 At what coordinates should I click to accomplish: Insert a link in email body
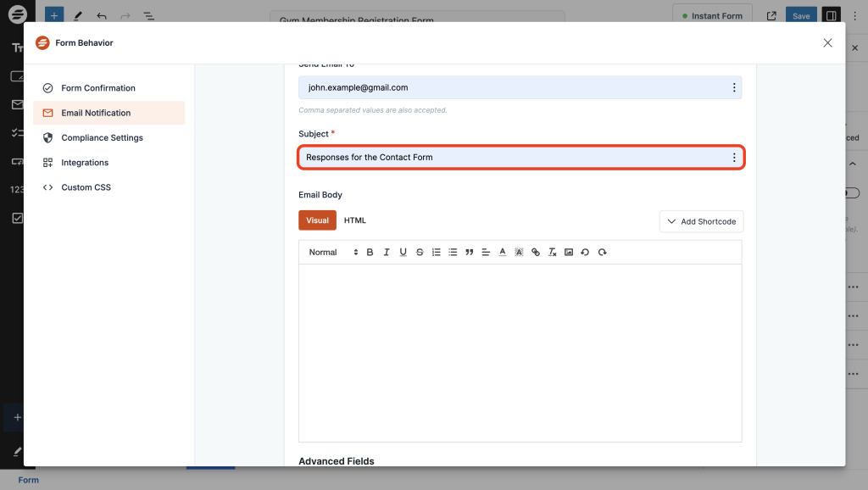[x=536, y=253]
